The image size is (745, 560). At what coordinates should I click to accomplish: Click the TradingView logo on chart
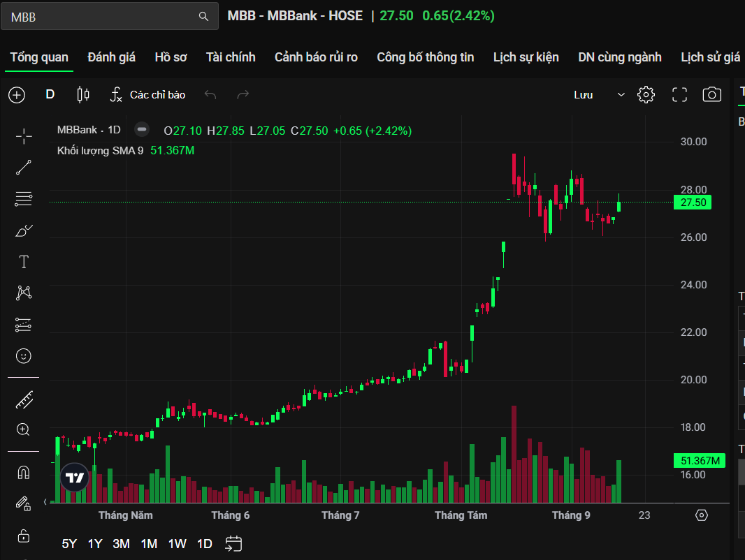75,478
